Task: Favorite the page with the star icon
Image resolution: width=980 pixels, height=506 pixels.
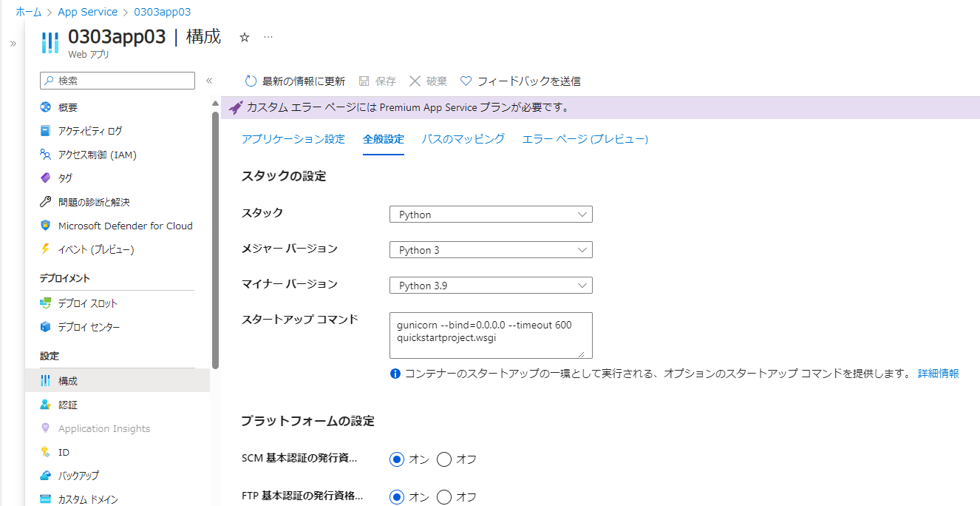Action: coord(245,37)
